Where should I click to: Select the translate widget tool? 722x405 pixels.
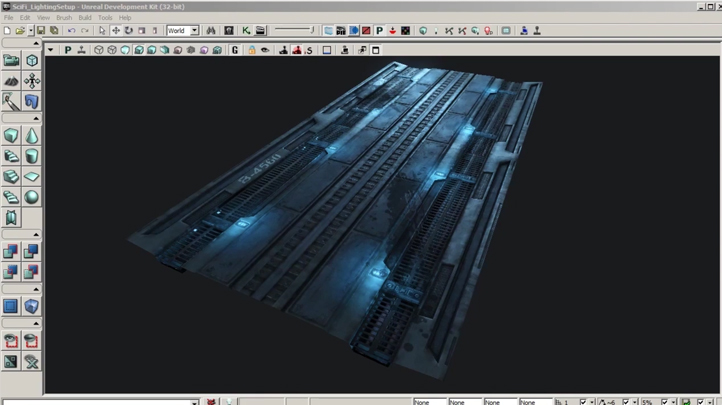(116, 30)
